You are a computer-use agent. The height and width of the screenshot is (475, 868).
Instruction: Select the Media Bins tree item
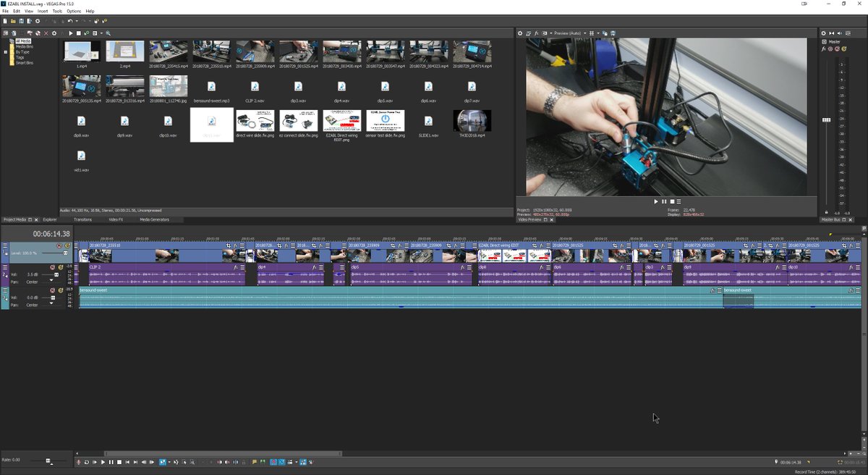25,47
